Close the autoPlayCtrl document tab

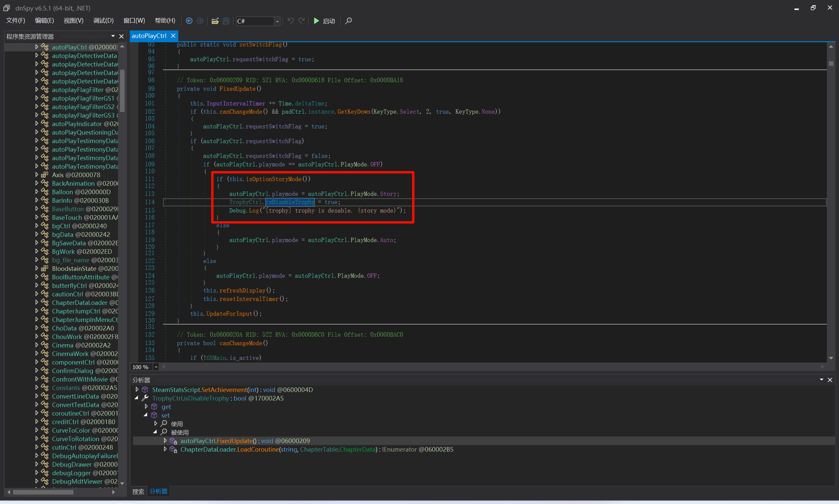[x=173, y=36]
